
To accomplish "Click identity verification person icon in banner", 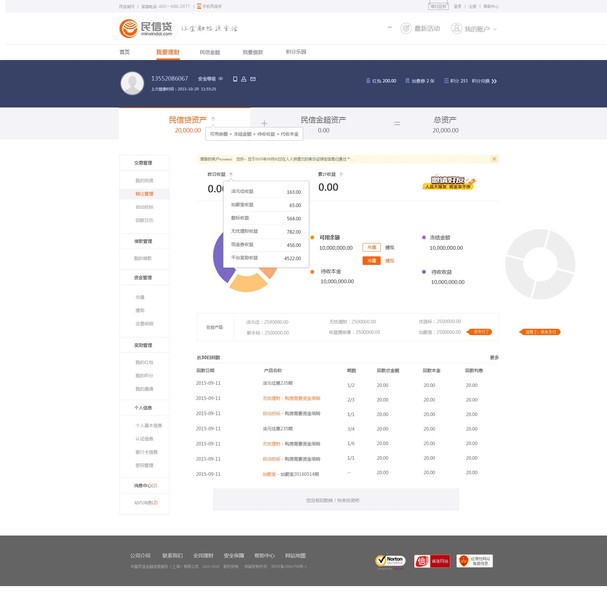I will [x=243, y=79].
